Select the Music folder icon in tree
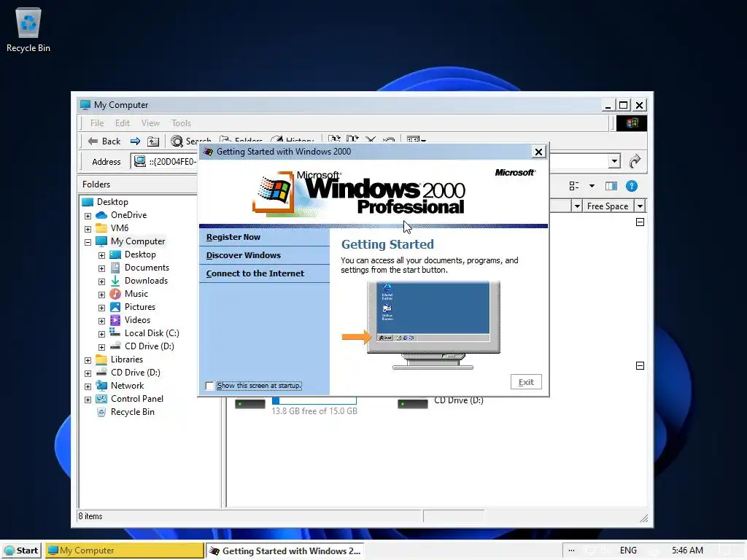 pos(115,294)
